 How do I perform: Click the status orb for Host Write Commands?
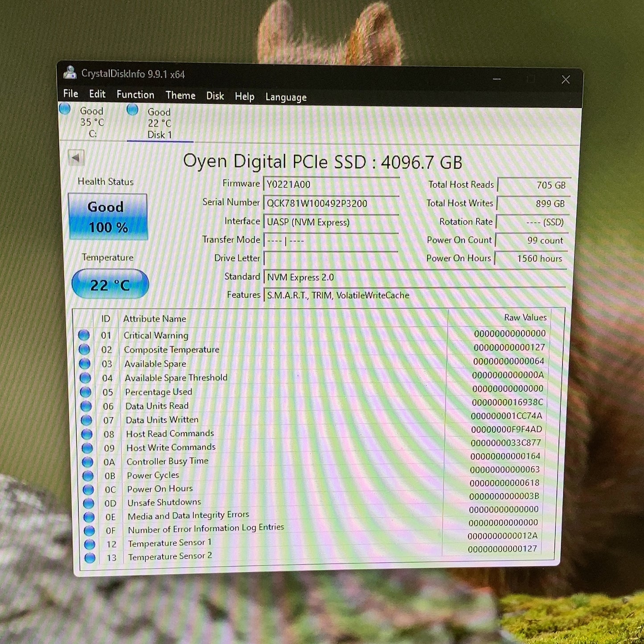pos(87,447)
